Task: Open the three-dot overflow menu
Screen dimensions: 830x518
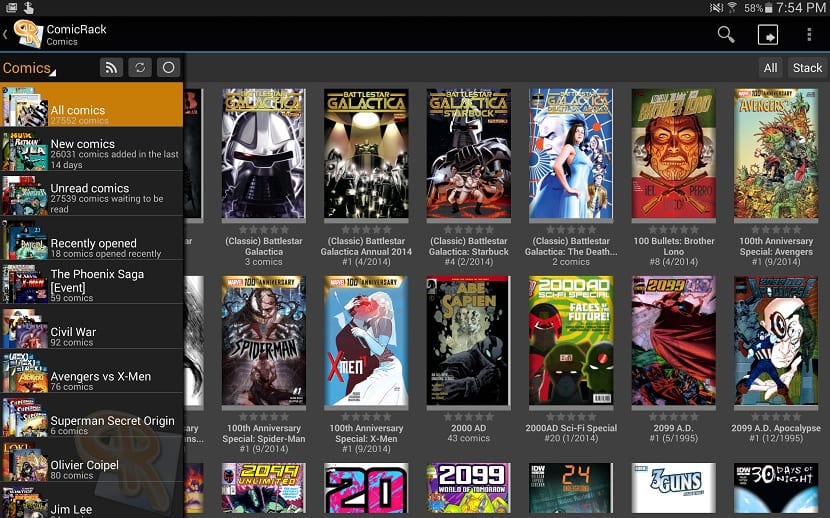Action: pos(809,35)
